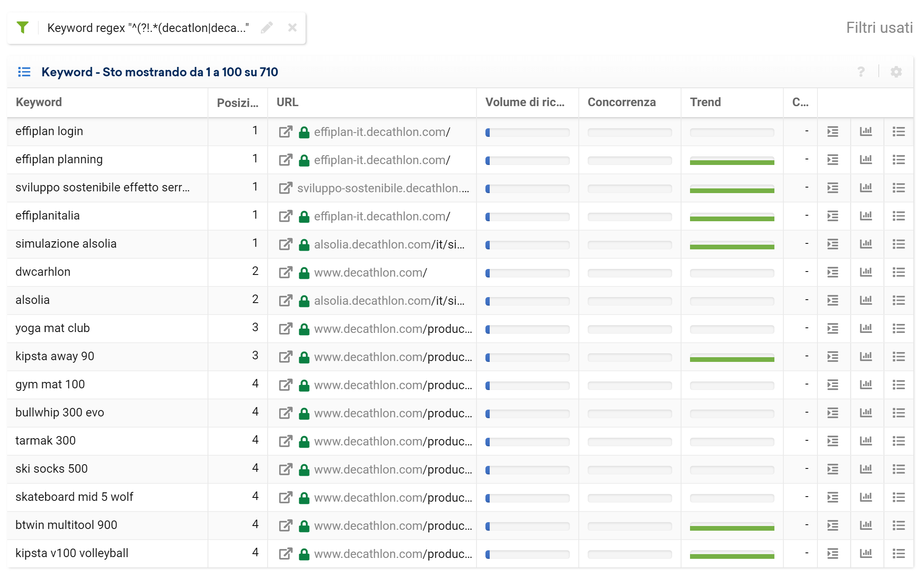Click the sviluppo-sostenibile.decathlon URL
This screenshot has height=578, width=924.
click(x=383, y=188)
